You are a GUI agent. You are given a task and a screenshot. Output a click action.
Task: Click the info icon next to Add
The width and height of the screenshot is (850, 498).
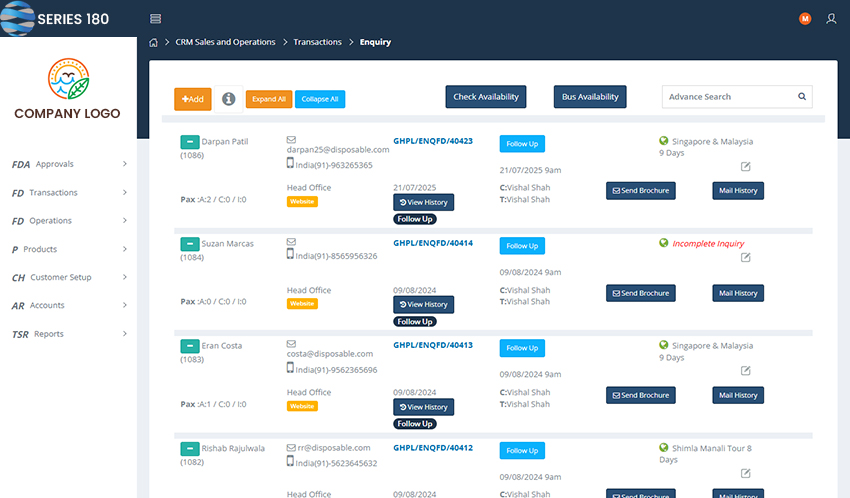coord(228,99)
